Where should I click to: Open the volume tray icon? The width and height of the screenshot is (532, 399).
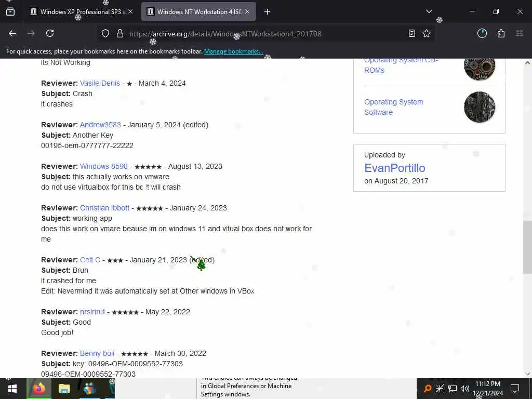click(x=465, y=389)
